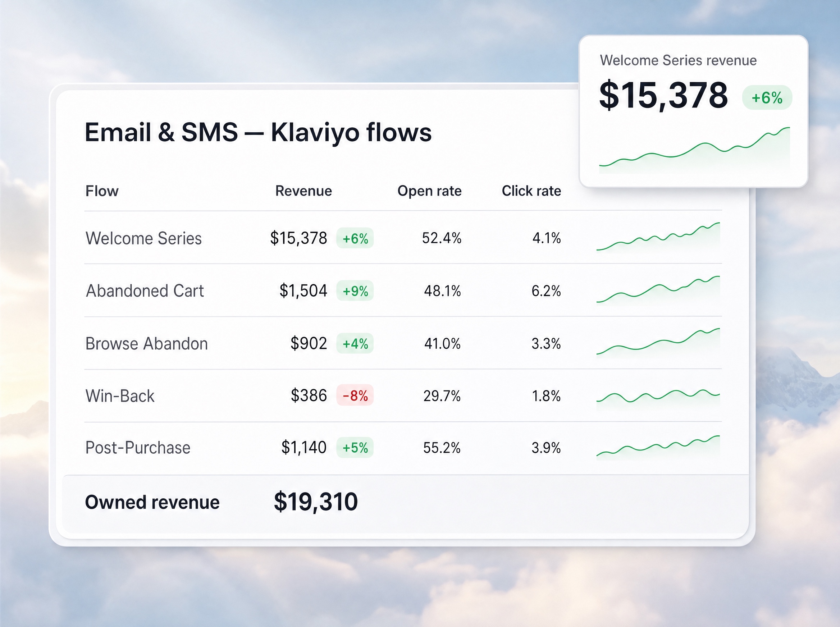This screenshot has height=627, width=840.
Task: Click the Email & SMS — Klaviyo flows title
Action: pyautogui.click(x=258, y=132)
